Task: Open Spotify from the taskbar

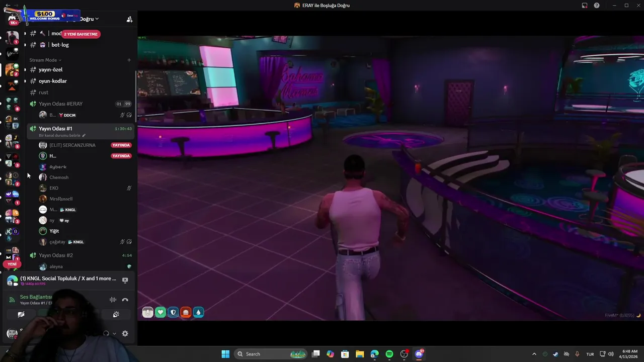Action: (x=389, y=354)
